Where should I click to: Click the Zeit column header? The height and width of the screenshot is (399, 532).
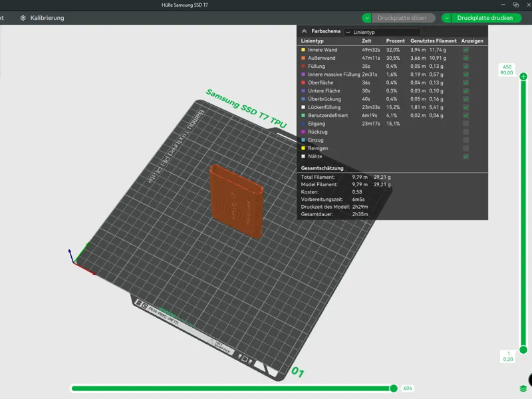(x=366, y=41)
